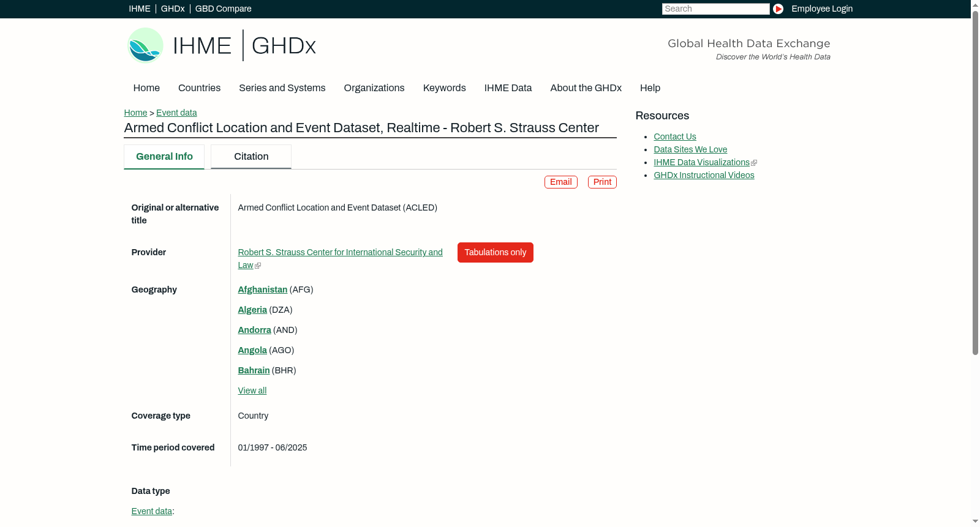Focus the Search input field
Viewport: 980px width, 527px height.
tap(715, 9)
